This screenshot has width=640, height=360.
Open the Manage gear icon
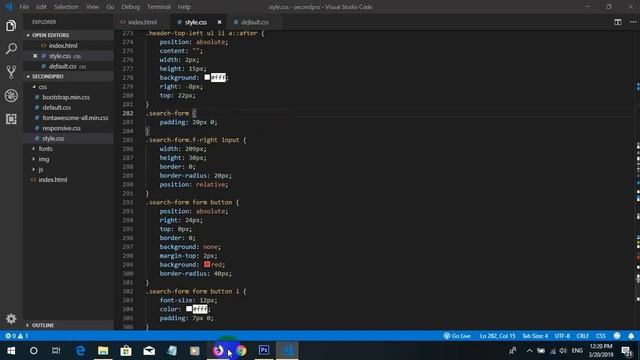coord(11,318)
